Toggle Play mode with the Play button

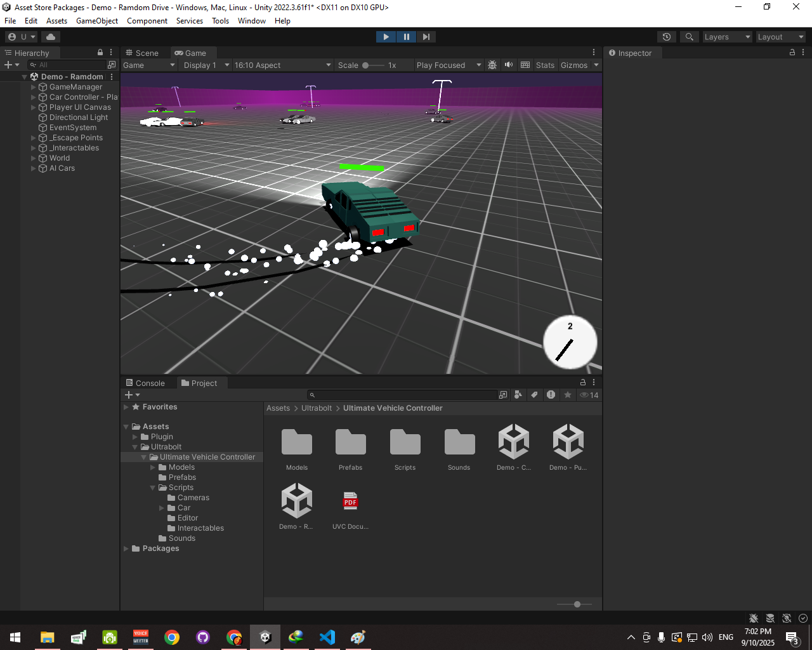pyautogui.click(x=386, y=37)
